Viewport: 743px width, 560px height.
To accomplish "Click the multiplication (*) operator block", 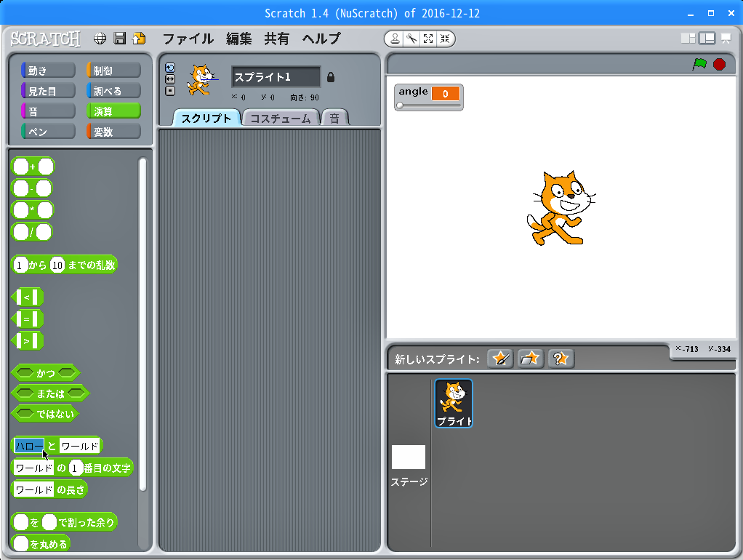I will click(x=33, y=210).
